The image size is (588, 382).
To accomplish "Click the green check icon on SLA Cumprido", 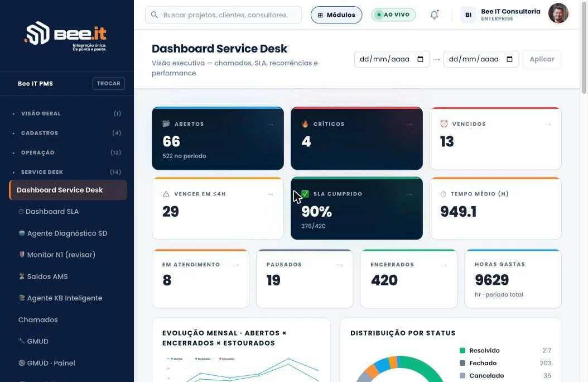I will click(x=305, y=194).
